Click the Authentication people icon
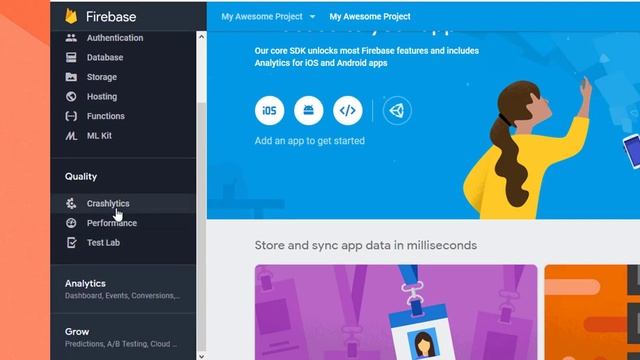The width and height of the screenshot is (640, 360). tap(71, 38)
